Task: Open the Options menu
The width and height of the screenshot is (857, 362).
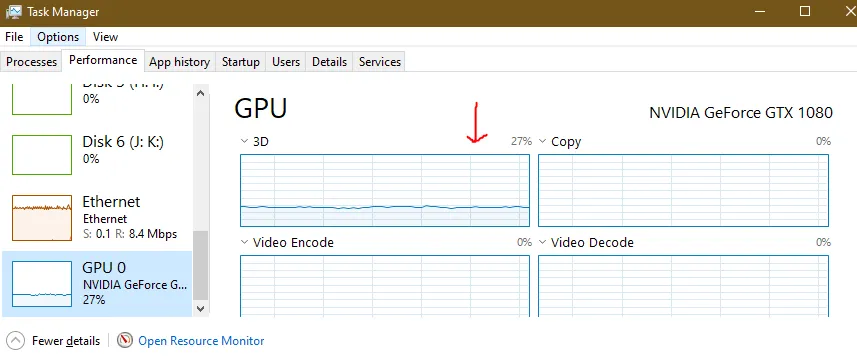Action: [58, 37]
